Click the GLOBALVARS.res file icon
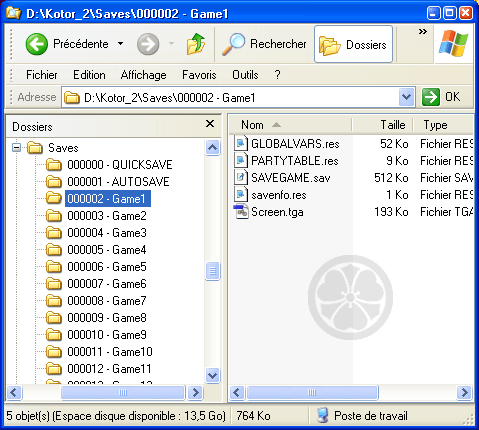 241,143
